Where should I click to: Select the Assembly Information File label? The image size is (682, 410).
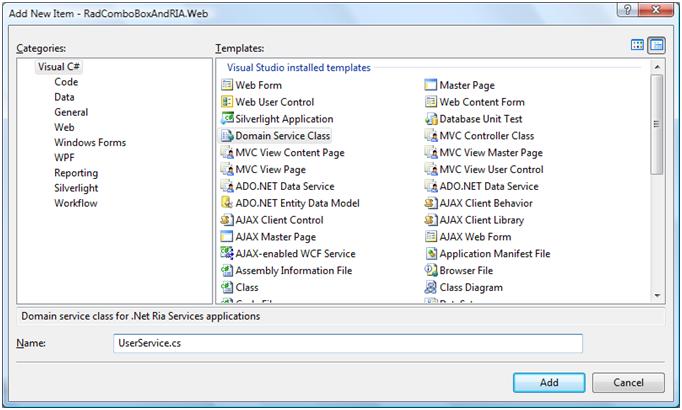pyautogui.click(x=294, y=270)
